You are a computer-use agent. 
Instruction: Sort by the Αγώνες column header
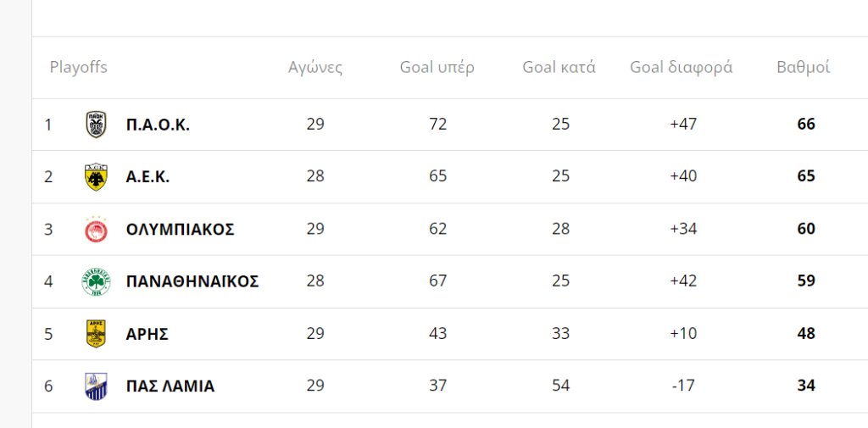click(315, 68)
